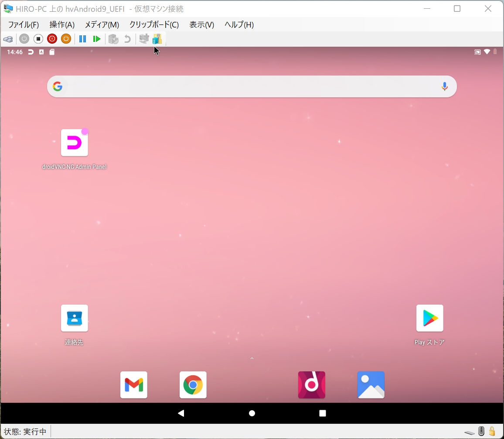This screenshot has height=439, width=504.
Task: Turn off the VM with the red power icon
Action: [52, 39]
